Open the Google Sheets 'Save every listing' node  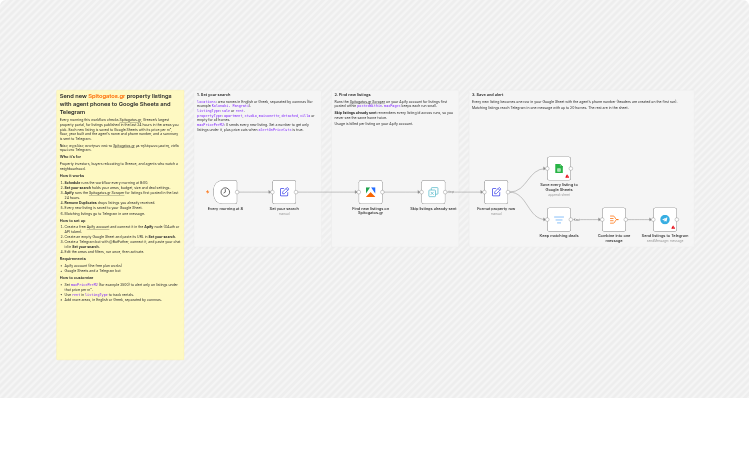coord(559,168)
